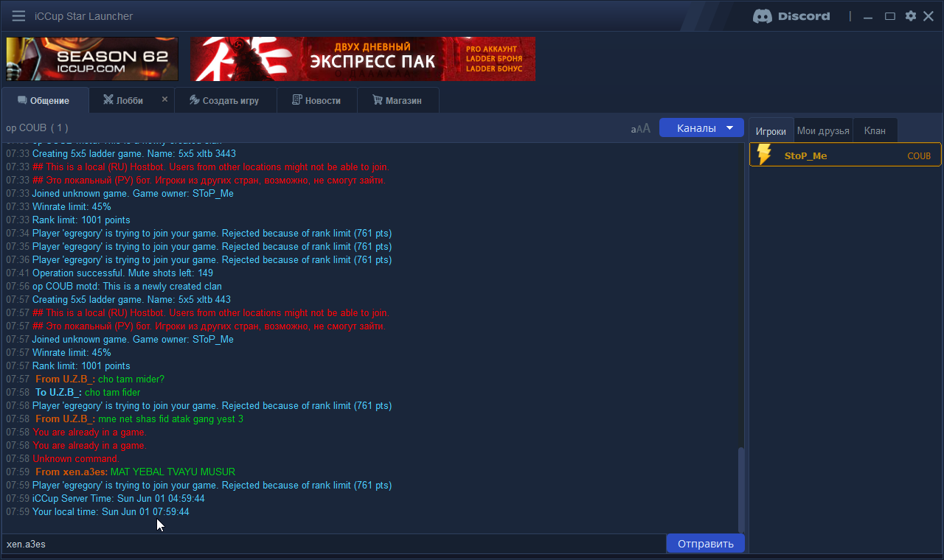
Task: Click the 07:36 egregory rejected message
Action: tap(212, 259)
